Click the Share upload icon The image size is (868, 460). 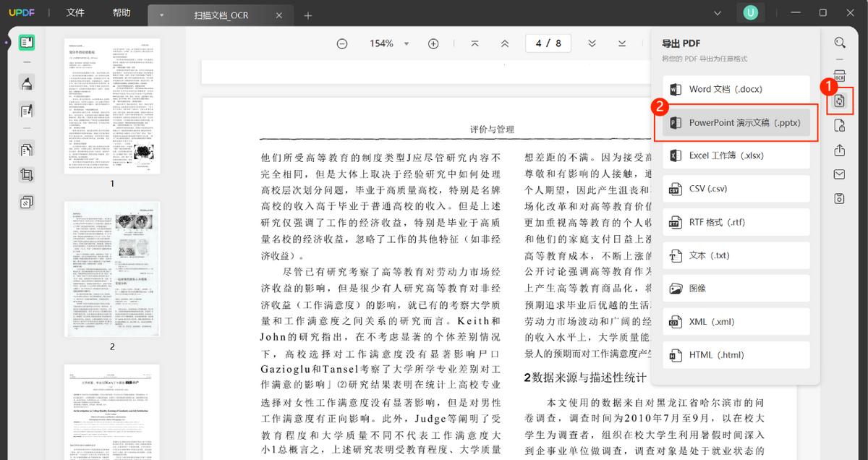tap(839, 151)
